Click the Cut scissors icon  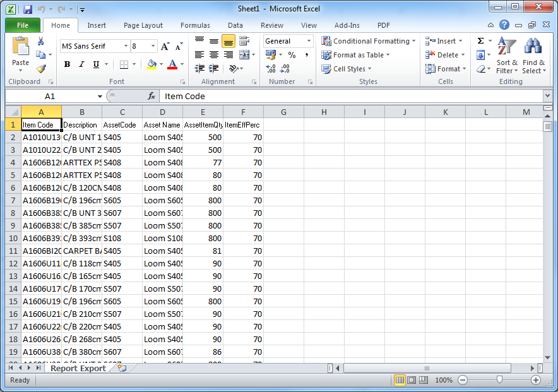pos(40,41)
